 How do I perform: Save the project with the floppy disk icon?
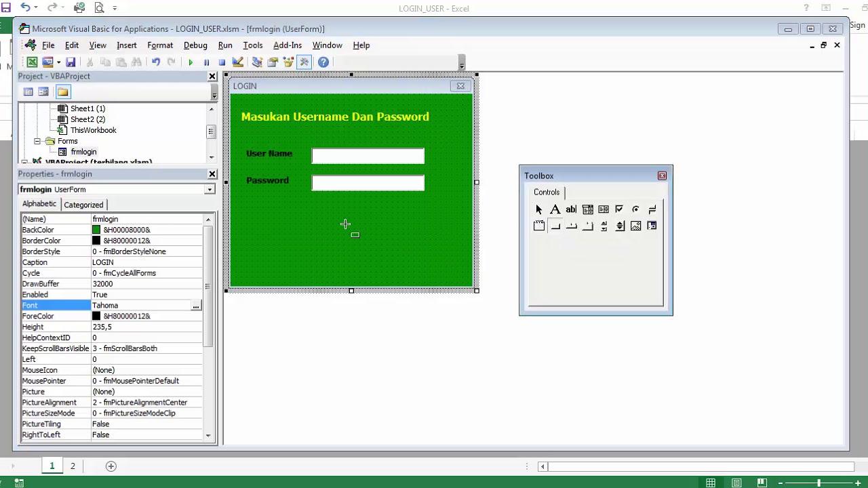71,62
